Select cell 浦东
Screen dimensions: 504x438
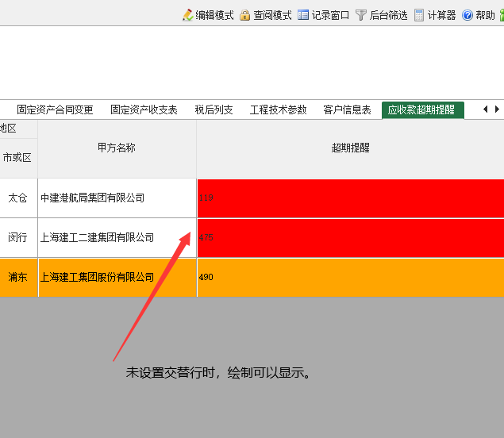click(18, 278)
